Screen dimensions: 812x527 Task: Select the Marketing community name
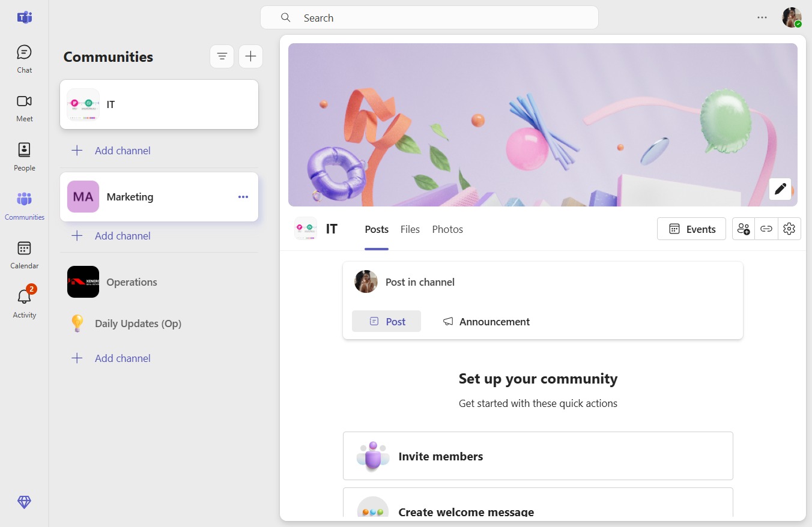[x=130, y=197]
